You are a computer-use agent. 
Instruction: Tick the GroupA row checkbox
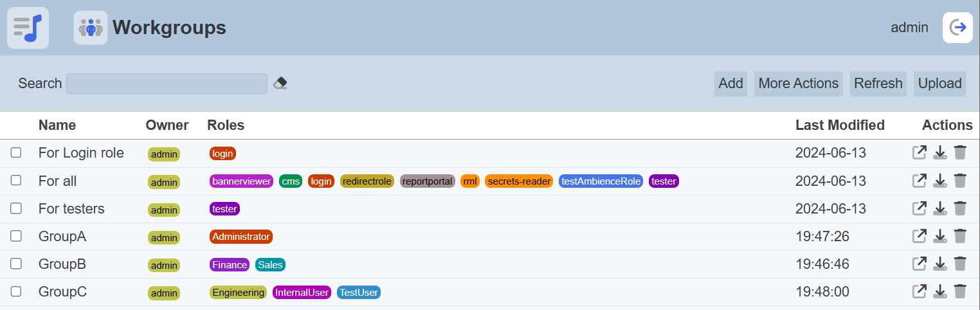click(x=16, y=236)
